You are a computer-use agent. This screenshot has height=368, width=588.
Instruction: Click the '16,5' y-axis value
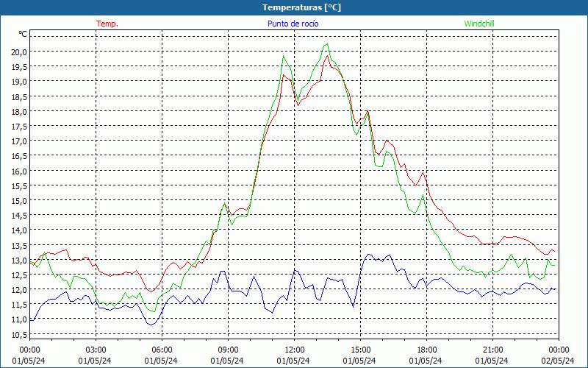click(19, 156)
